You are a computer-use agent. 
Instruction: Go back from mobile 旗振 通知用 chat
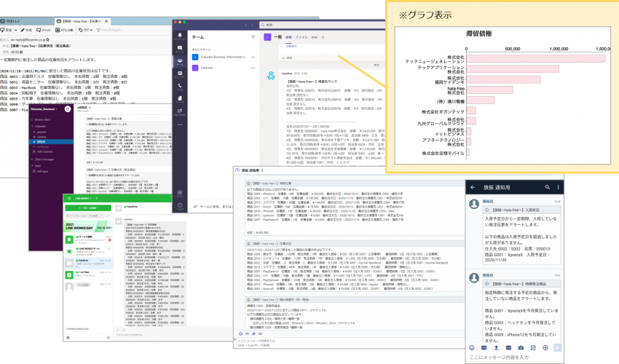point(473,187)
